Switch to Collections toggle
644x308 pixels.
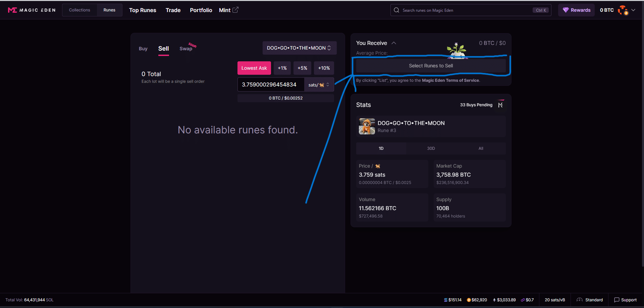[x=79, y=10]
